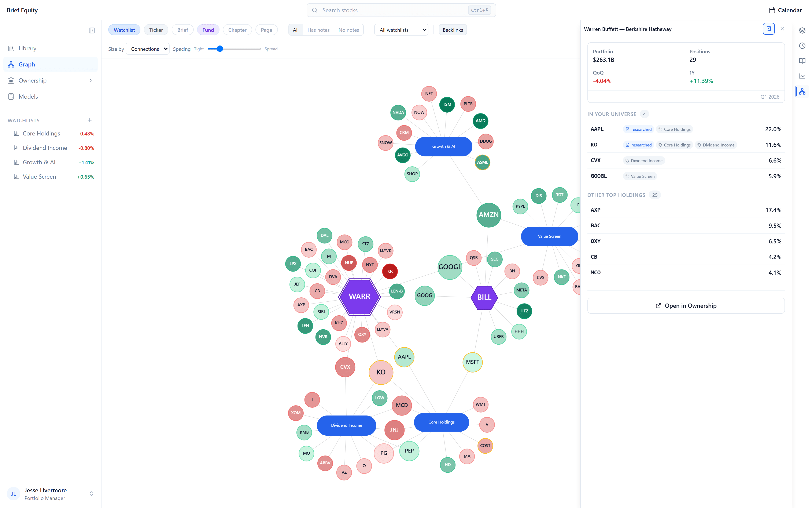This screenshot has width=812, height=508.
Task: Select the WARR hexagon fund node
Action: 359,297
